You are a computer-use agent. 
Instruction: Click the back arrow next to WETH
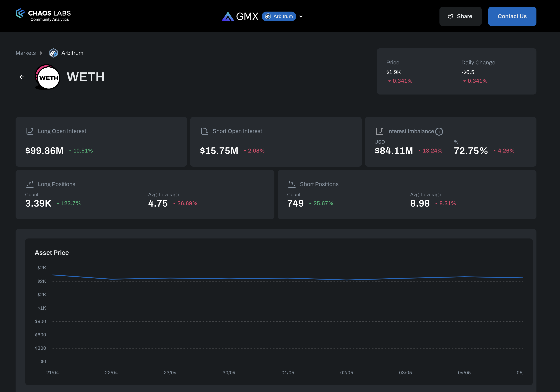pos(22,77)
